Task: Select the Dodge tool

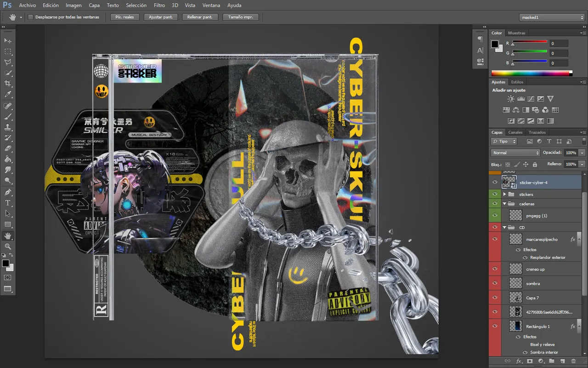Action: tap(8, 180)
